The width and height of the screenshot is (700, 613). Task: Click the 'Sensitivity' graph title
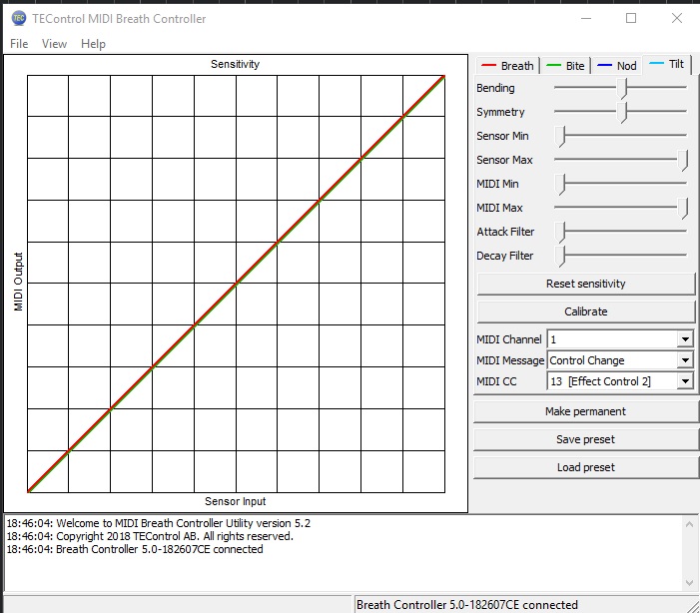pyautogui.click(x=236, y=64)
